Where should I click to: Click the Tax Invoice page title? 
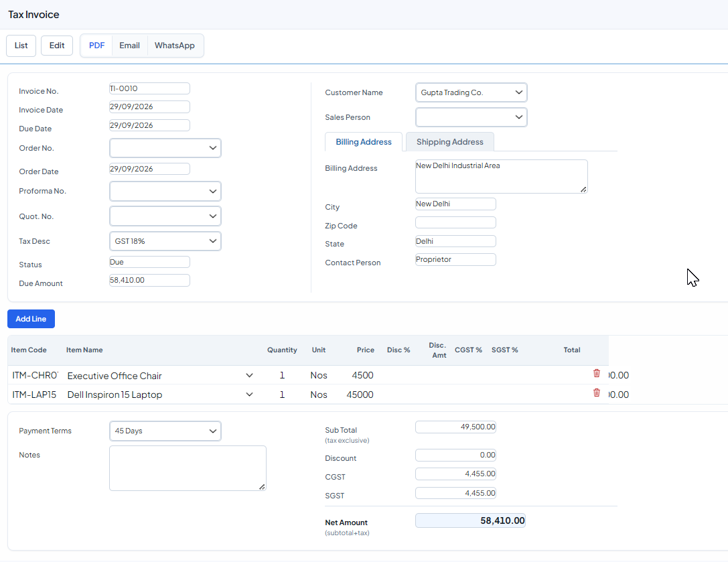point(33,14)
